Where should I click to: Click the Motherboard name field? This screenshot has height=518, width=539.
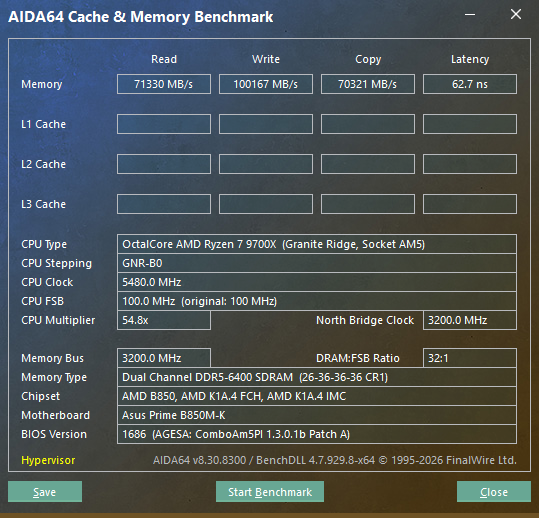tap(317, 415)
